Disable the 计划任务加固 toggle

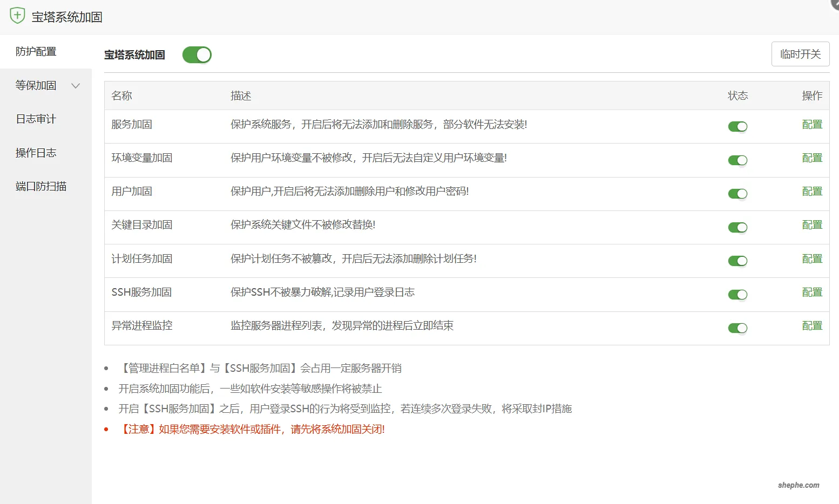pos(737,261)
